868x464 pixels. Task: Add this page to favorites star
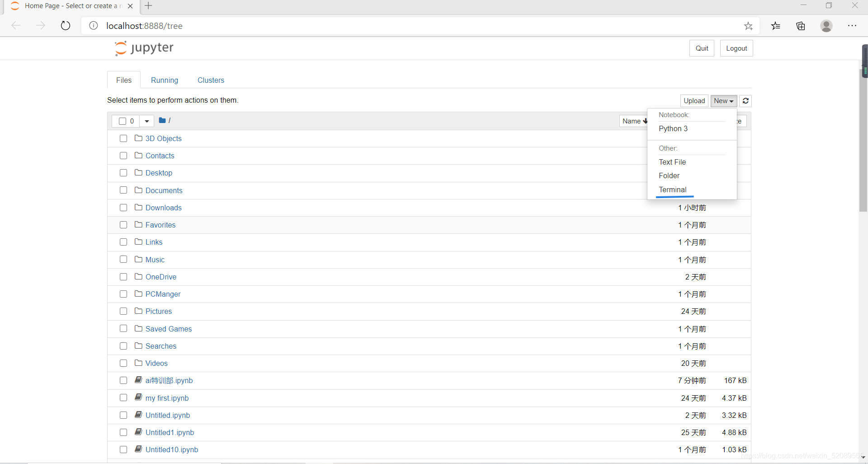point(748,26)
